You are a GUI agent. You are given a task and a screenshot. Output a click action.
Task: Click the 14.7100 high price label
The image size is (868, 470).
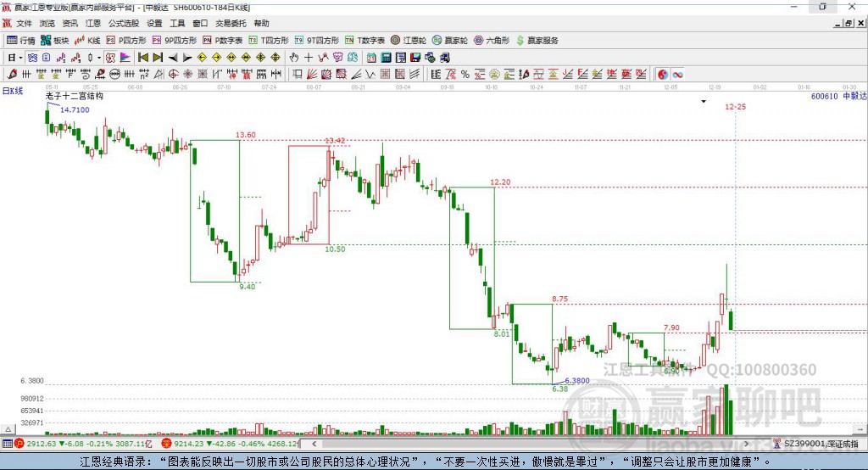(x=75, y=109)
